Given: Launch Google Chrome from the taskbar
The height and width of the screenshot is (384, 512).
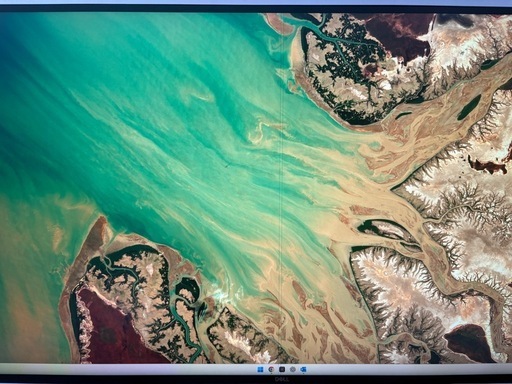Looking at the screenshot, I should (271, 369).
